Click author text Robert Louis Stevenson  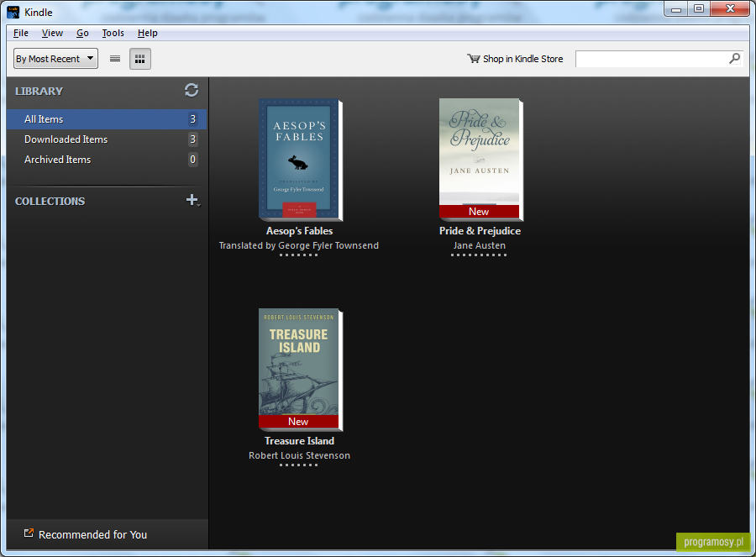(299, 455)
